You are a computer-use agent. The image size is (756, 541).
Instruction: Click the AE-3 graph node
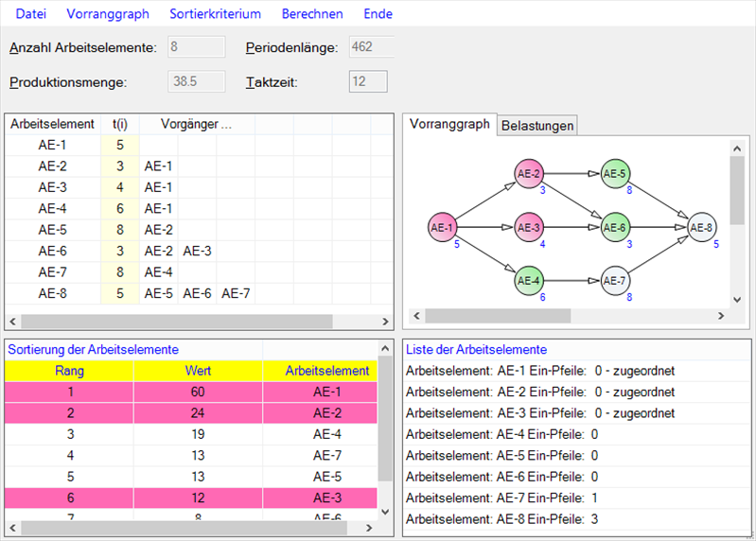click(x=529, y=228)
